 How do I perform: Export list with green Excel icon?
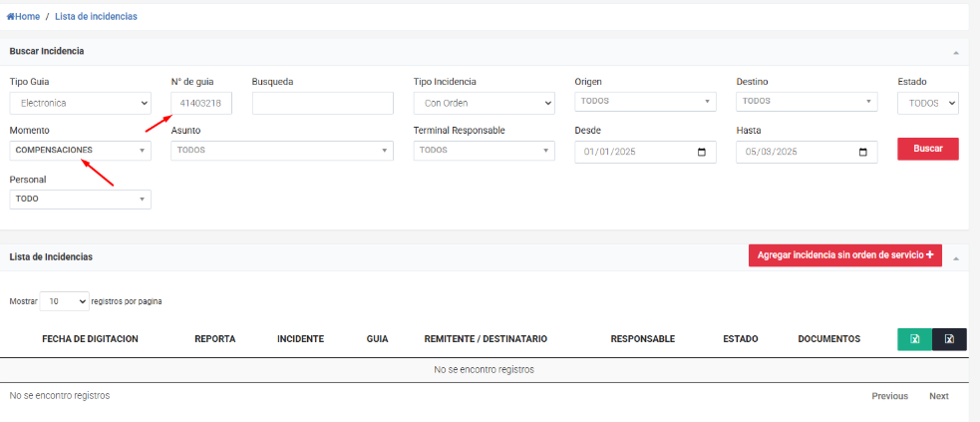pyautogui.click(x=914, y=339)
